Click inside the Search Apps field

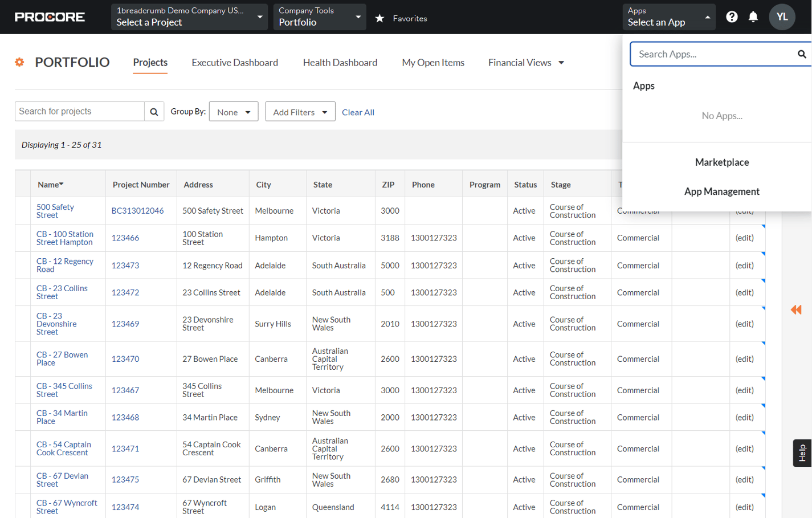tap(712, 54)
